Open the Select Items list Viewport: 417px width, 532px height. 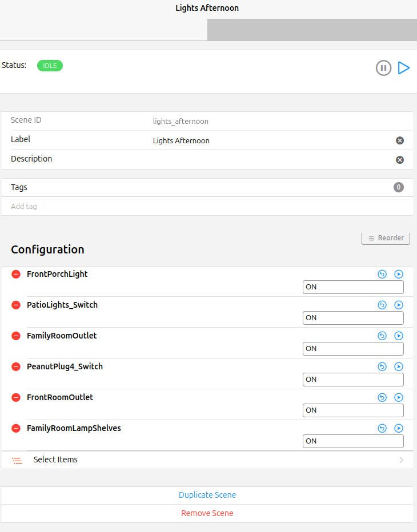click(x=207, y=460)
